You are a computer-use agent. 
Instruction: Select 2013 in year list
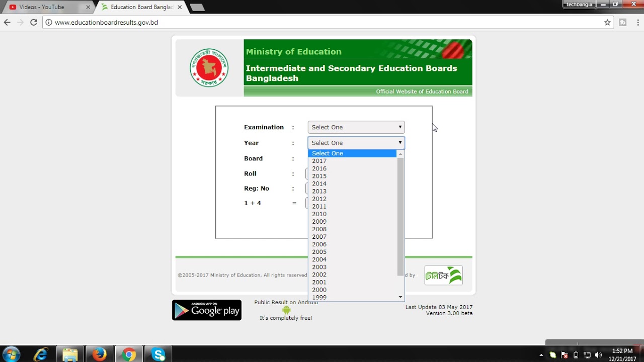[x=352, y=191]
